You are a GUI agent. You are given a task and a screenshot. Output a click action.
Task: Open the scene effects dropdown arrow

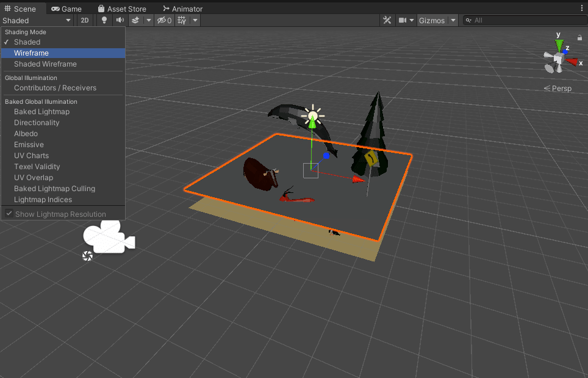148,20
